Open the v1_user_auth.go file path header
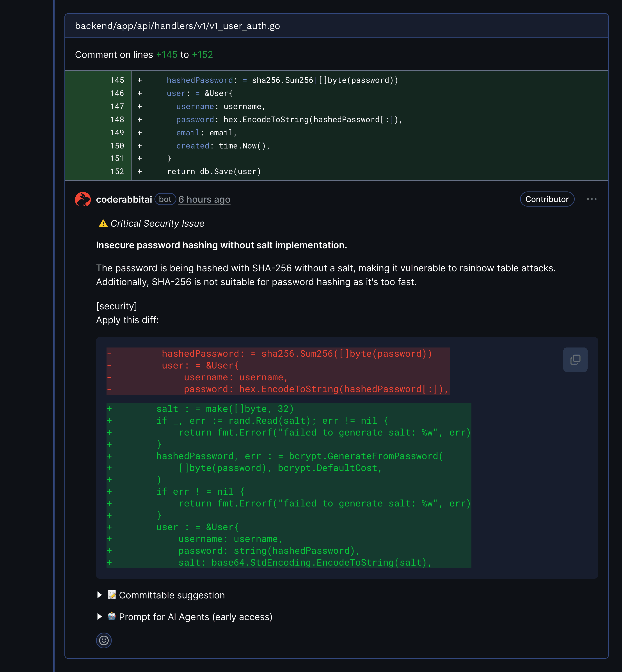 pos(177,26)
